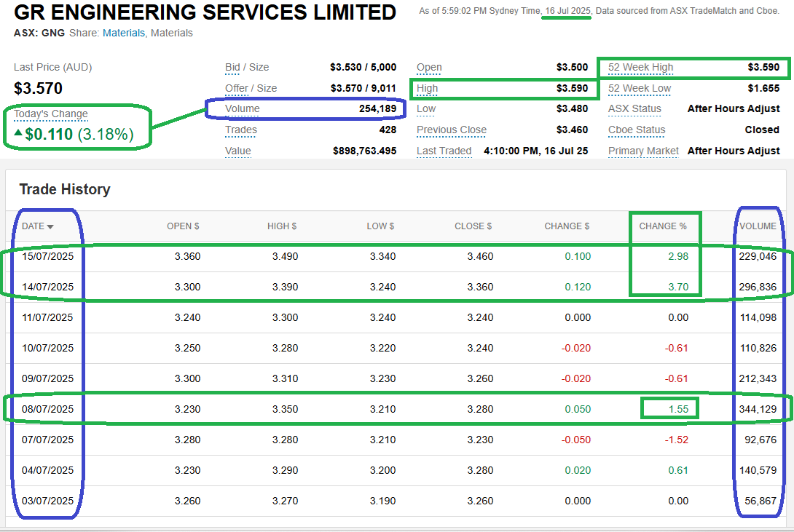This screenshot has width=794, height=532.
Task: Click the CLOSE $ column header
Action: coord(473,226)
